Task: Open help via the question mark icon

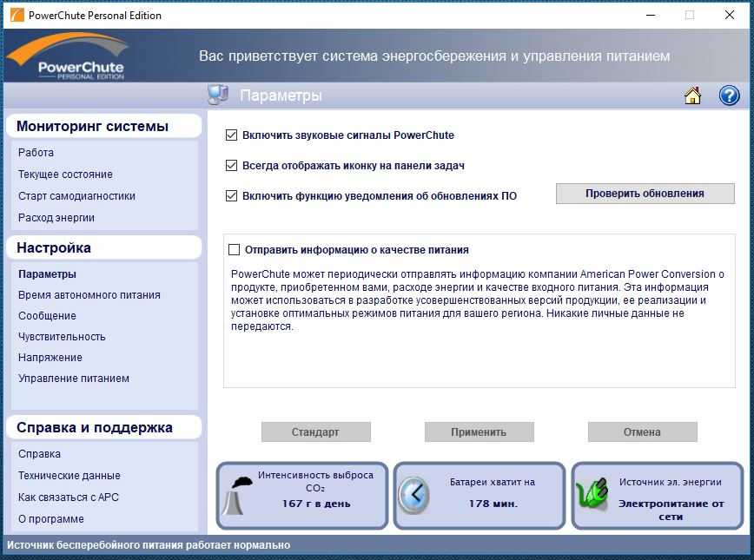Action: (729, 96)
